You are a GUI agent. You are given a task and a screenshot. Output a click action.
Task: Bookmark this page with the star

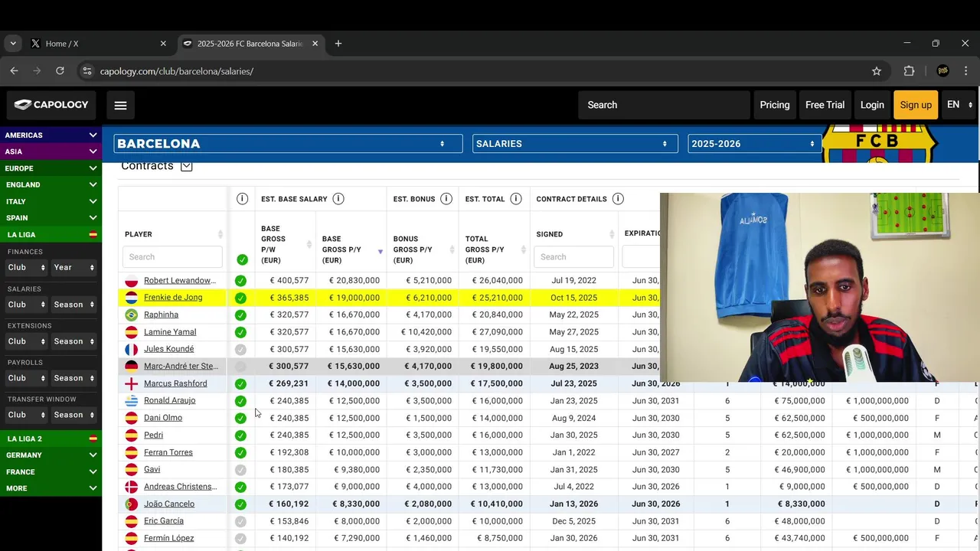(877, 71)
